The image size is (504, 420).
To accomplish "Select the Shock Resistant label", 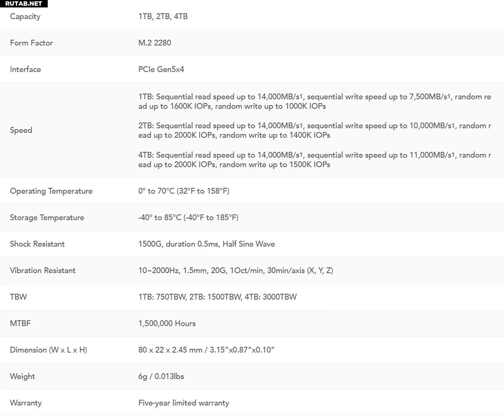I will (x=37, y=244).
